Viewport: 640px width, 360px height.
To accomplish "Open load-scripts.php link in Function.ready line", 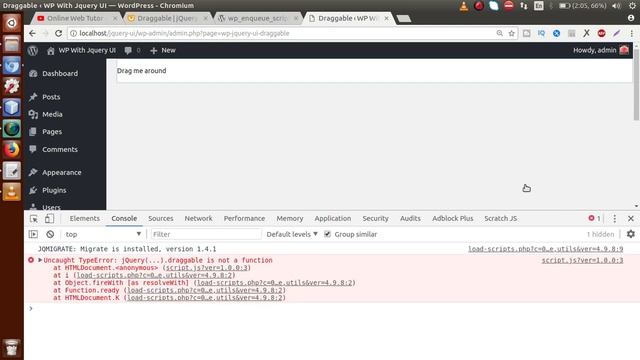I will click(x=204, y=290).
